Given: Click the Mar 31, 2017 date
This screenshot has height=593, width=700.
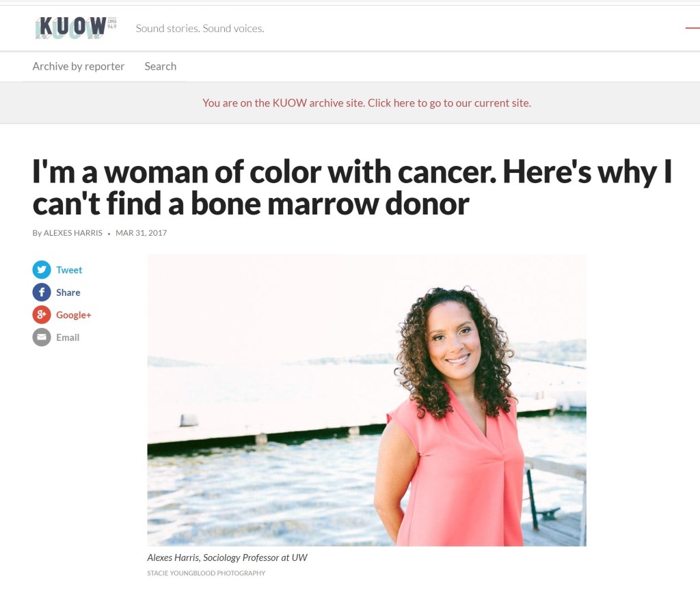Looking at the screenshot, I should click(141, 233).
